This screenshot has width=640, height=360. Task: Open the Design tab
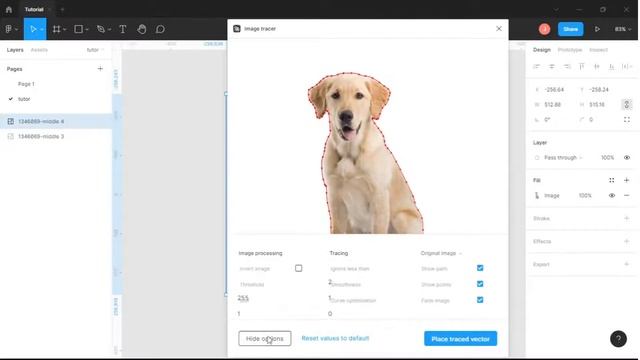[542, 50]
